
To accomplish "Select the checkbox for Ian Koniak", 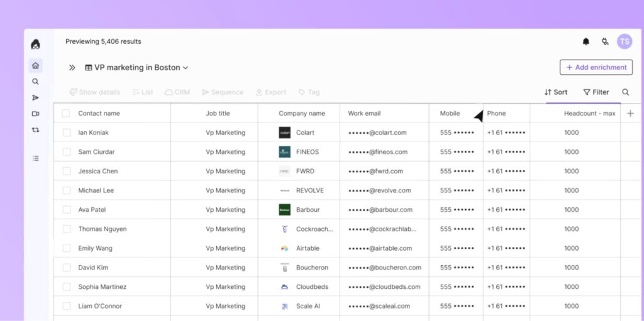I will (x=67, y=133).
